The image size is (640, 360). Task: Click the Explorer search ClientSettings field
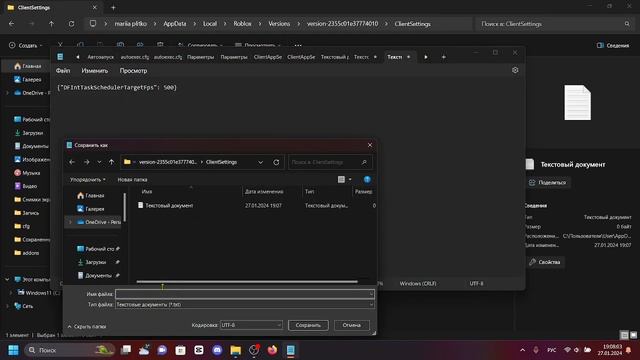[x=554, y=24]
